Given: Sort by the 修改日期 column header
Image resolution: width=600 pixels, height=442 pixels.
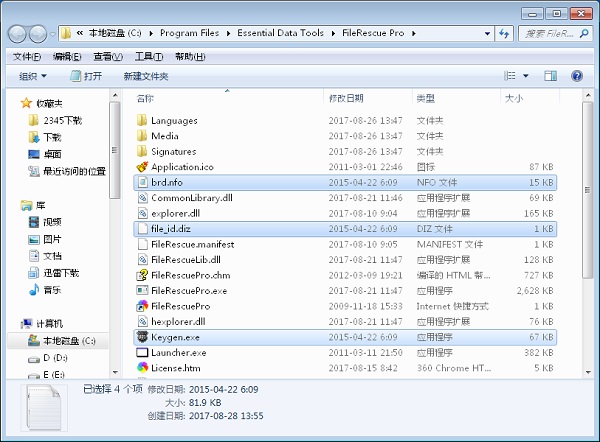Looking at the screenshot, I should click(x=368, y=98).
